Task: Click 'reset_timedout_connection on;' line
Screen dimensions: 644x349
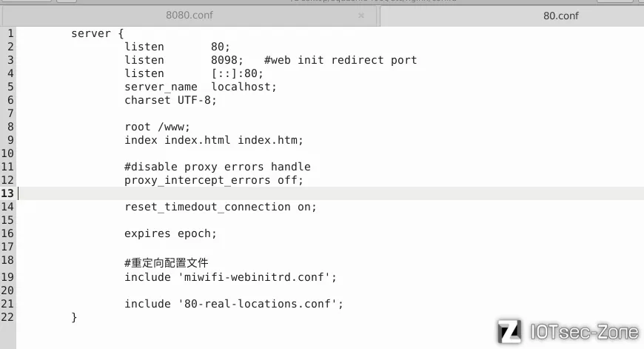Action: 221,207
